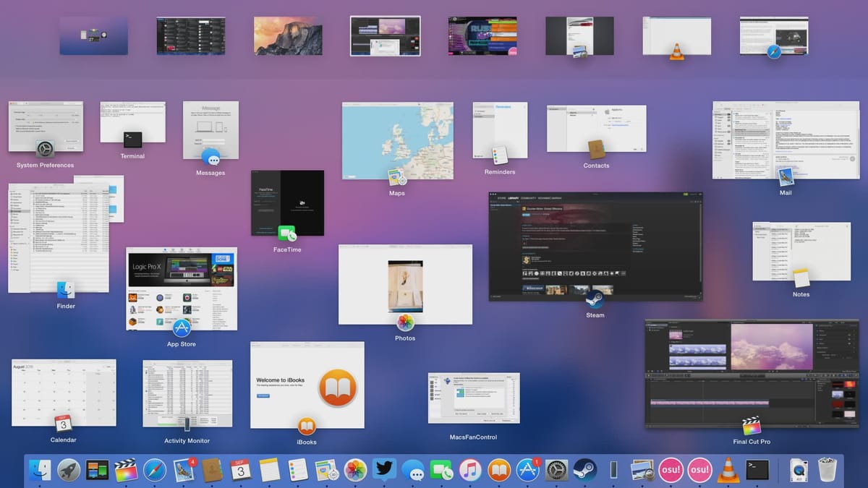Switch to the Safari full-screen space
868x488 pixels.
tap(773, 36)
